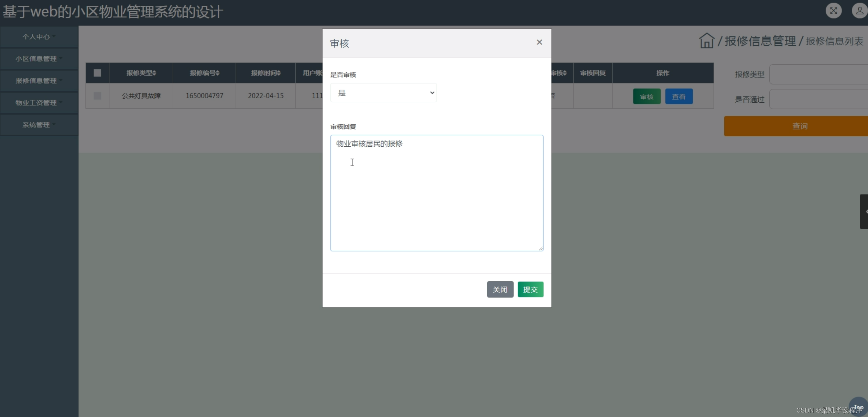Screen dimensions: 868x417
Task: Click the green 提交 button
Action: 530,290
